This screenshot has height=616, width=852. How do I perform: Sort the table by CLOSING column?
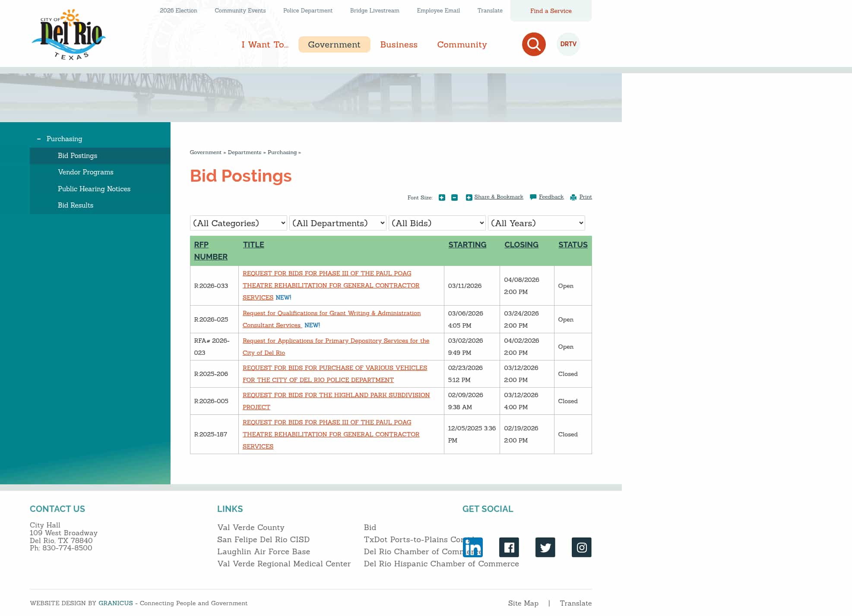tap(521, 245)
